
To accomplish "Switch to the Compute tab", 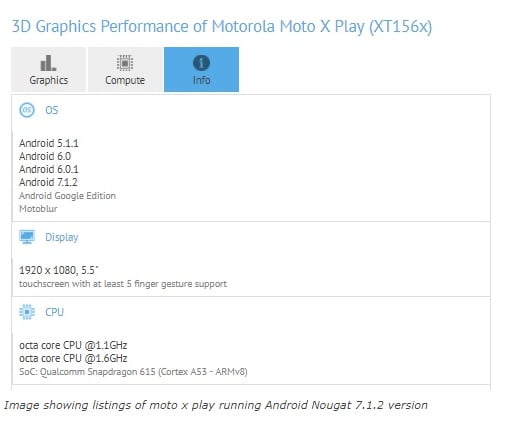I will tap(125, 69).
